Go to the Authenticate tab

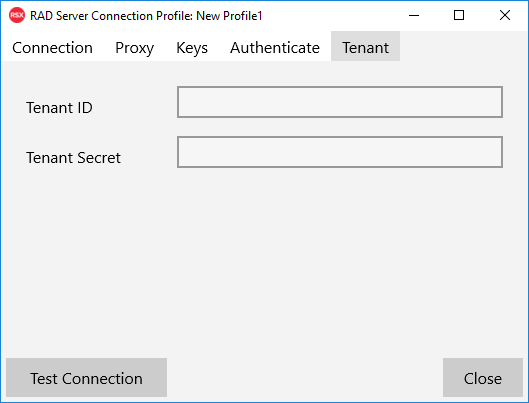pyautogui.click(x=275, y=48)
